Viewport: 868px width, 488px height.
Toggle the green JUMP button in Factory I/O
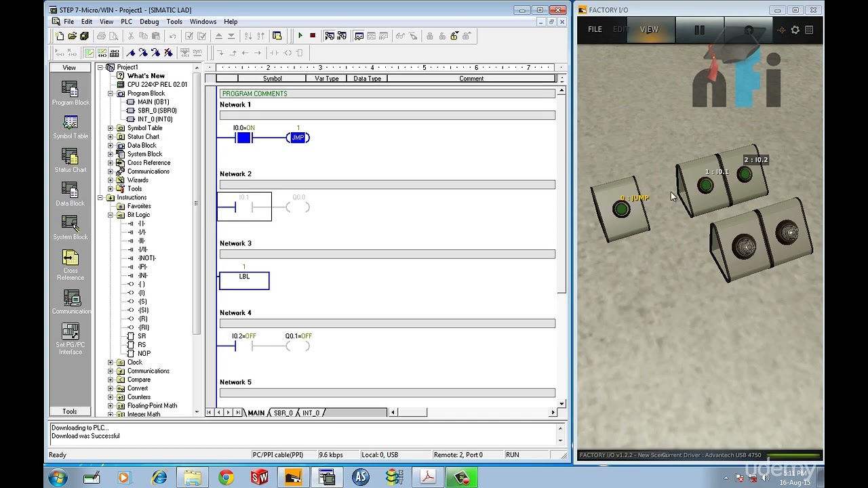620,210
